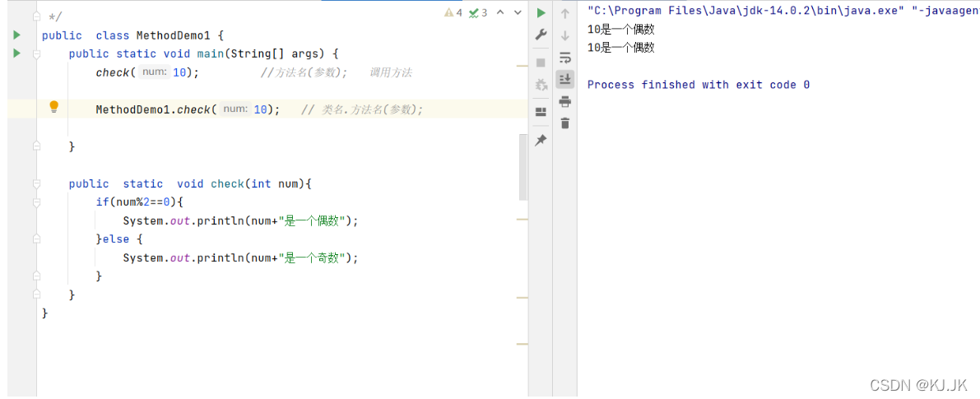This screenshot has height=399, width=980.
Task: Click 'String[] args' parameter in main
Action: 275,53
